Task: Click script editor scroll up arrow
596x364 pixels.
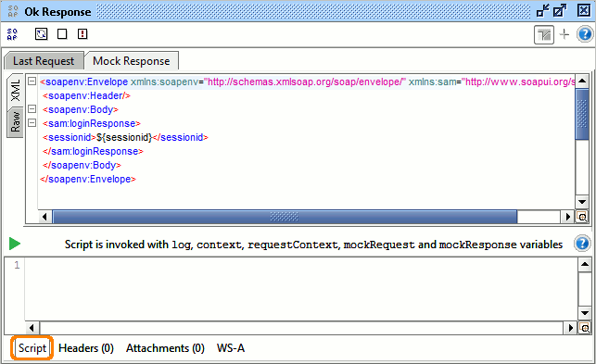Action: click(x=585, y=264)
